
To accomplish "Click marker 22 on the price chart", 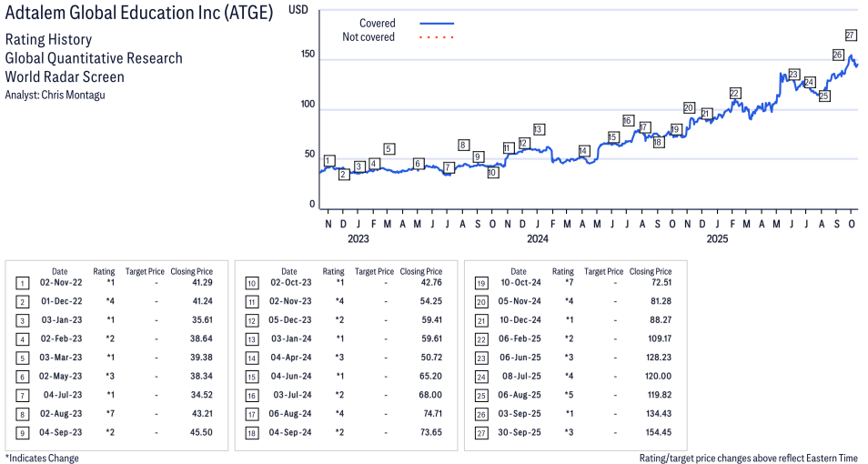I will click(x=734, y=93).
